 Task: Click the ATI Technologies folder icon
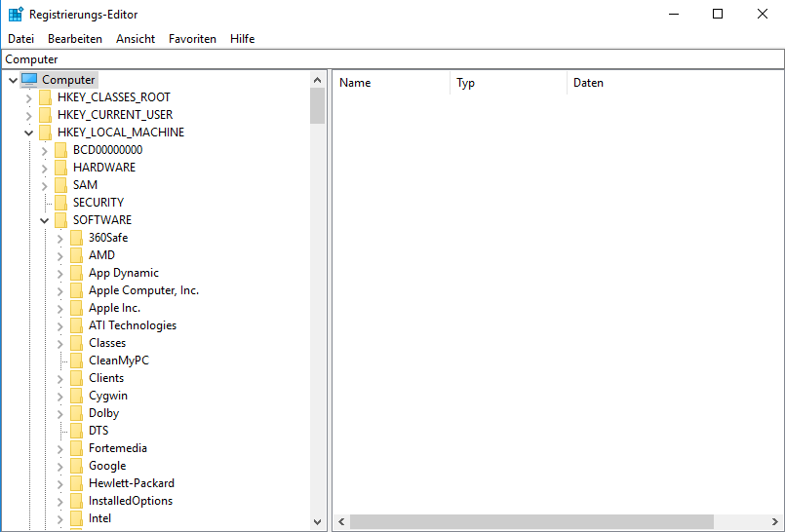coord(76,325)
